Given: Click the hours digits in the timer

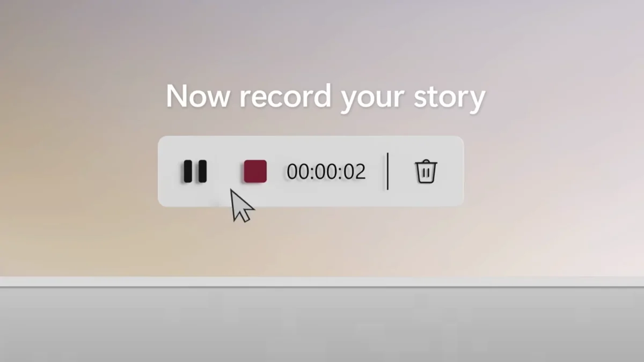Looking at the screenshot, I should pos(298,172).
